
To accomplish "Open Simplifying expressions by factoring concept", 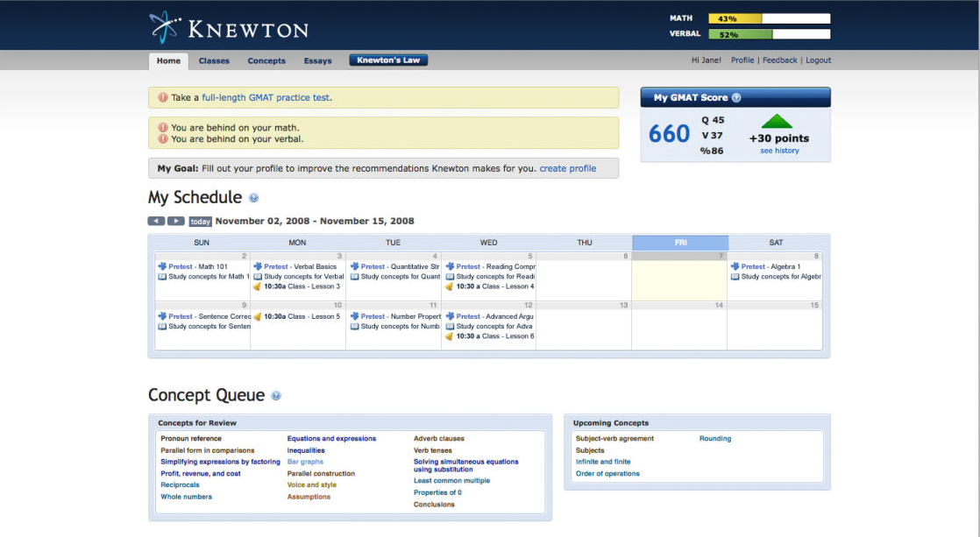I will click(x=220, y=462).
